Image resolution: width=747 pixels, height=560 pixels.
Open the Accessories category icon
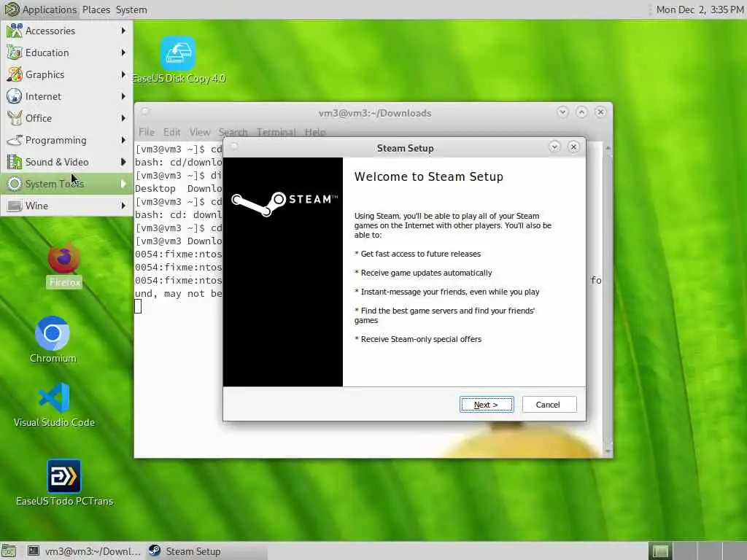tap(15, 31)
